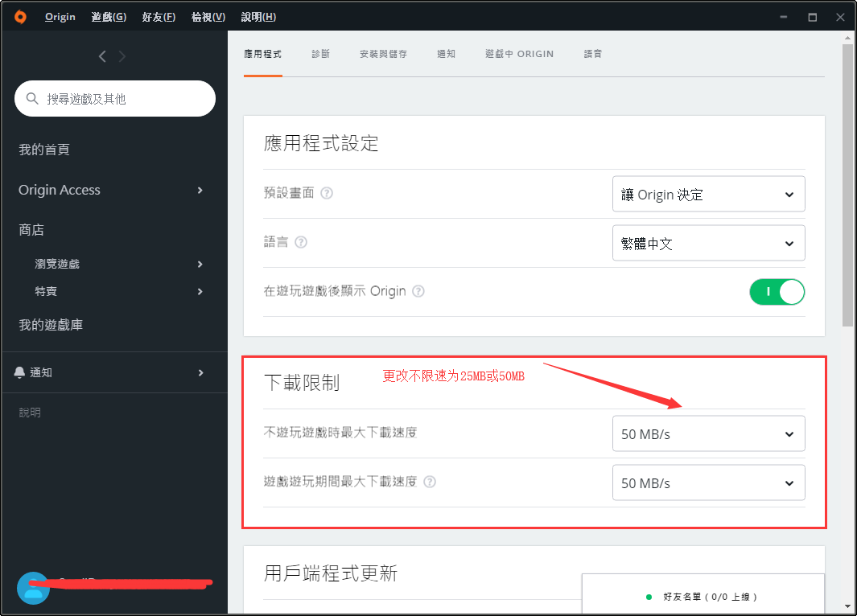The image size is (857, 616).
Task: Click the scrollbar down arrow
Action: [847, 606]
